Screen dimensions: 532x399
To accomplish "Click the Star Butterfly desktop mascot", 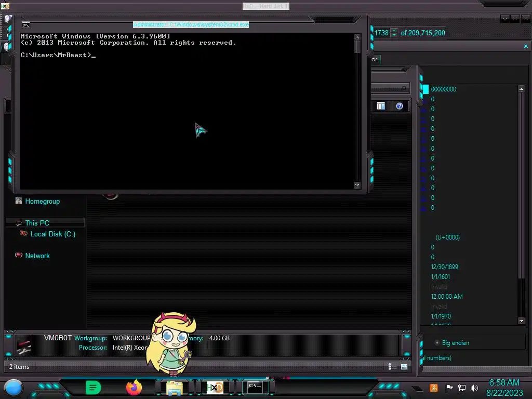I will coord(171,344).
